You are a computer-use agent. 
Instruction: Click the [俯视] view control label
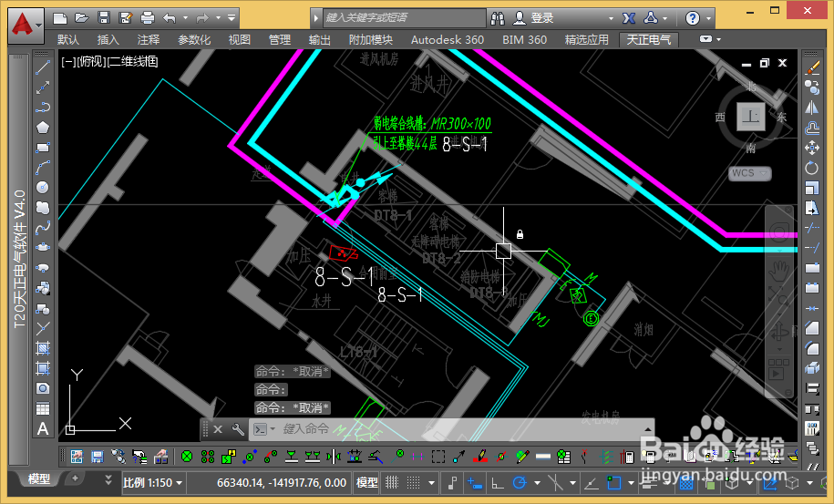click(91, 62)
